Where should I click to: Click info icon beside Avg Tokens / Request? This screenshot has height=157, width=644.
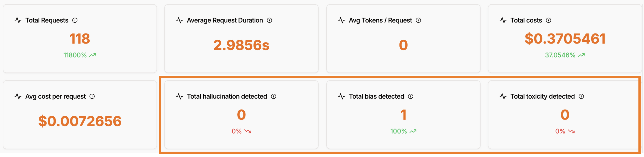click(x=418, y=20)
